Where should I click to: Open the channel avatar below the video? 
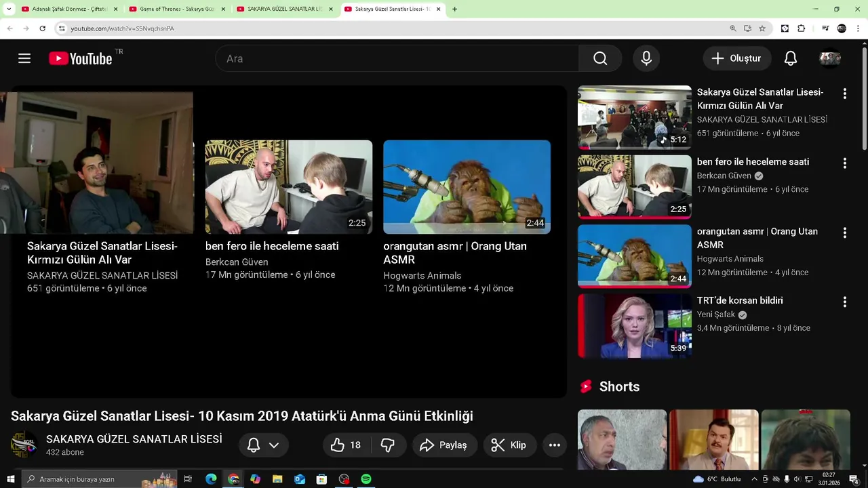pos(24,445)
